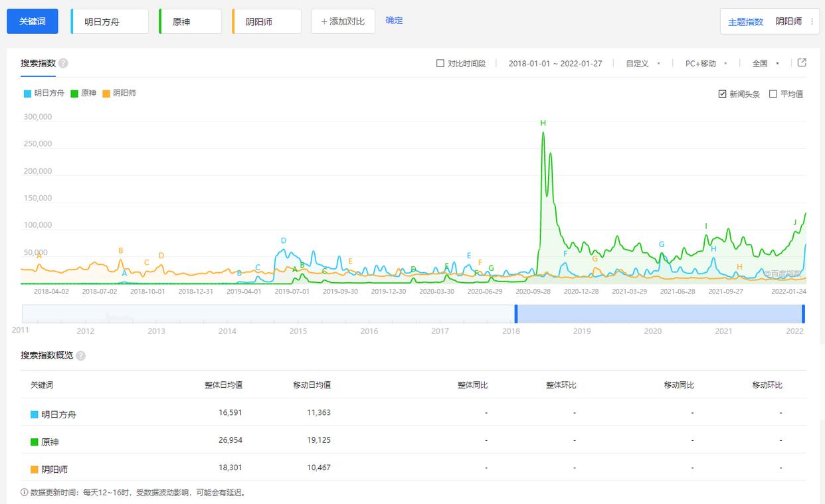Click the 2020-09-28 axis date label

tap(533, 292)
